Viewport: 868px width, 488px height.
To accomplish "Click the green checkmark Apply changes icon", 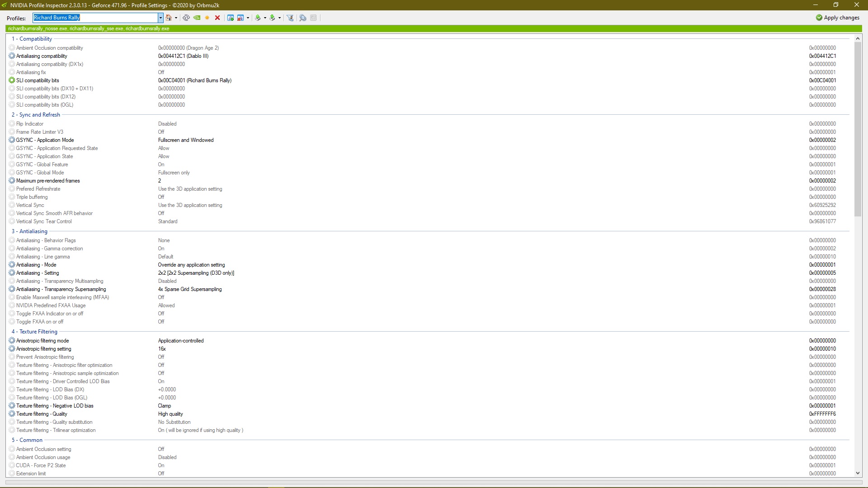I will point(819,18).
